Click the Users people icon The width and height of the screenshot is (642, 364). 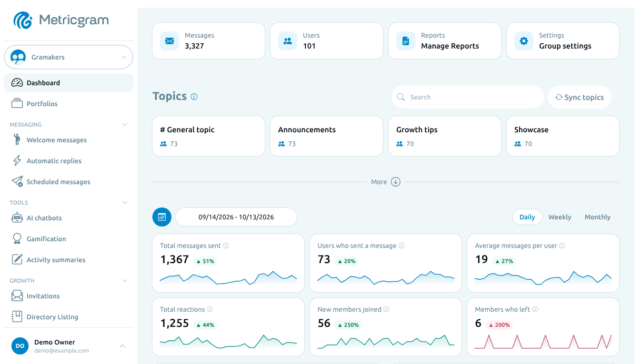(288, 41)
